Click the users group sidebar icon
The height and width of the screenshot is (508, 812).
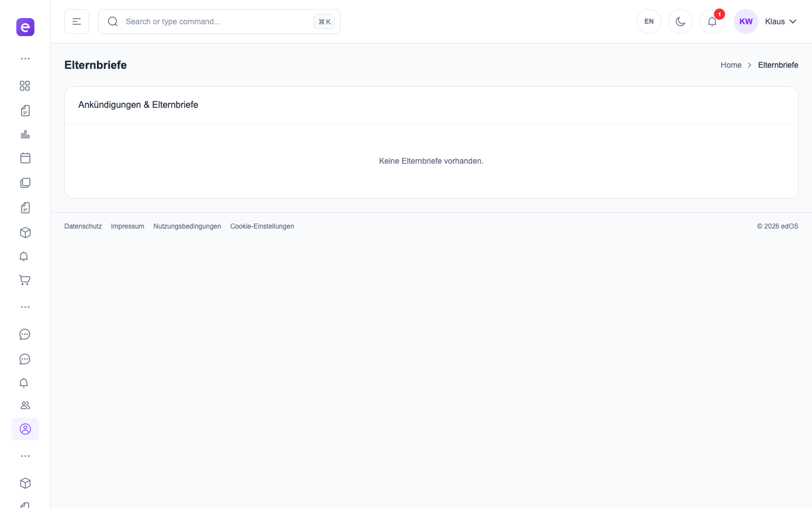pyautogui.click(x=25, y=405)
